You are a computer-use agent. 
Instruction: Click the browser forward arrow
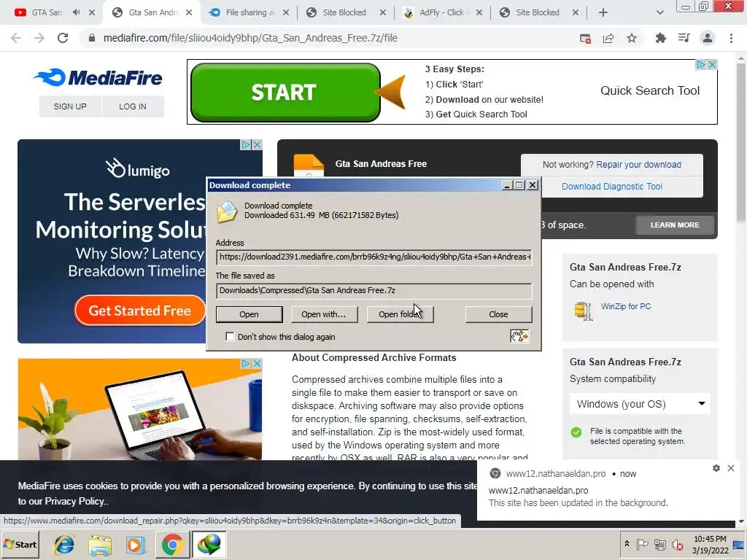39,38
